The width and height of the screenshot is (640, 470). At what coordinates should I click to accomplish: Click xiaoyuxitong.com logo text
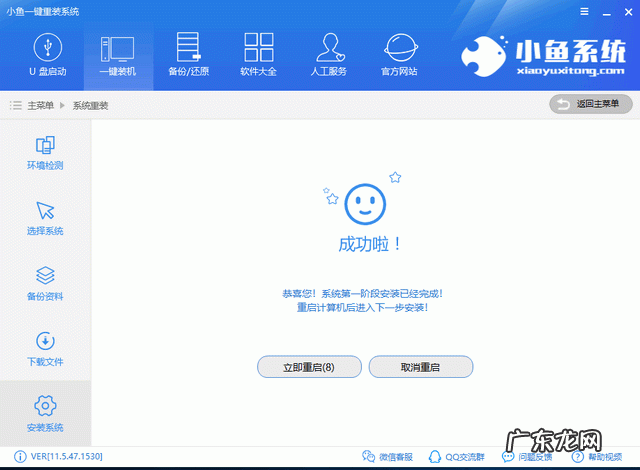570,71
